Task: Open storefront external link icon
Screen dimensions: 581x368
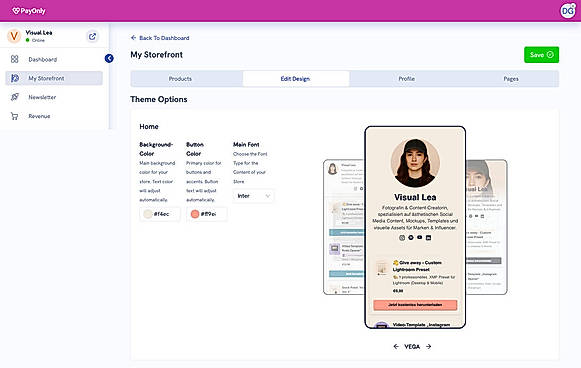Action: pos(92,36)
